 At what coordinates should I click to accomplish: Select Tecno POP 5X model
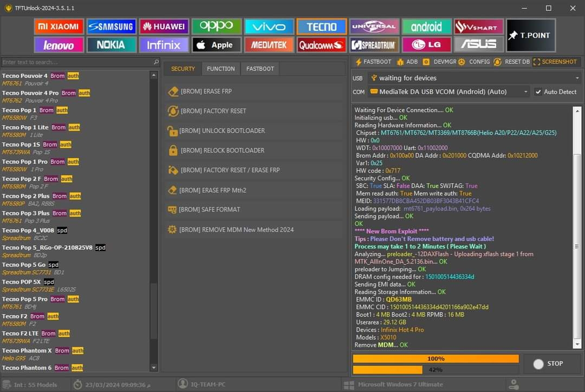click(x=75, y=285)
